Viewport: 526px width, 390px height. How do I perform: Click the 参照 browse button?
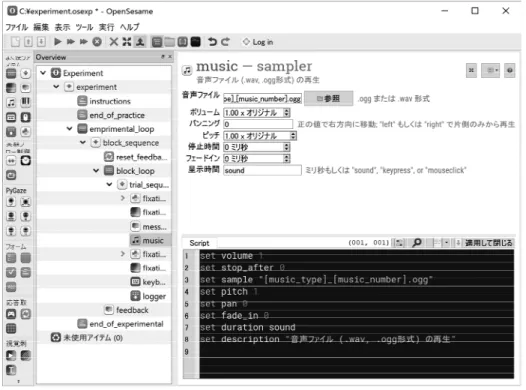328,99
